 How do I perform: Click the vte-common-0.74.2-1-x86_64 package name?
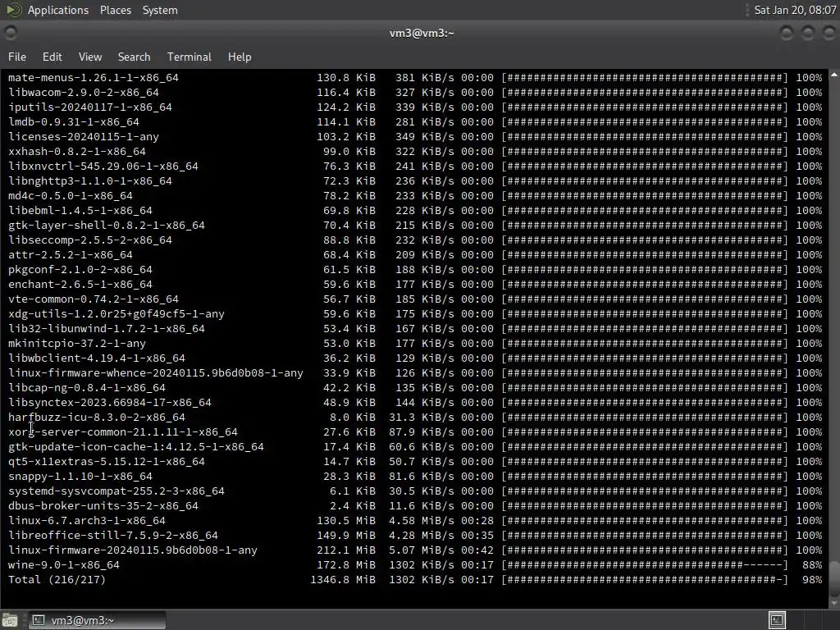coord(94,299)
